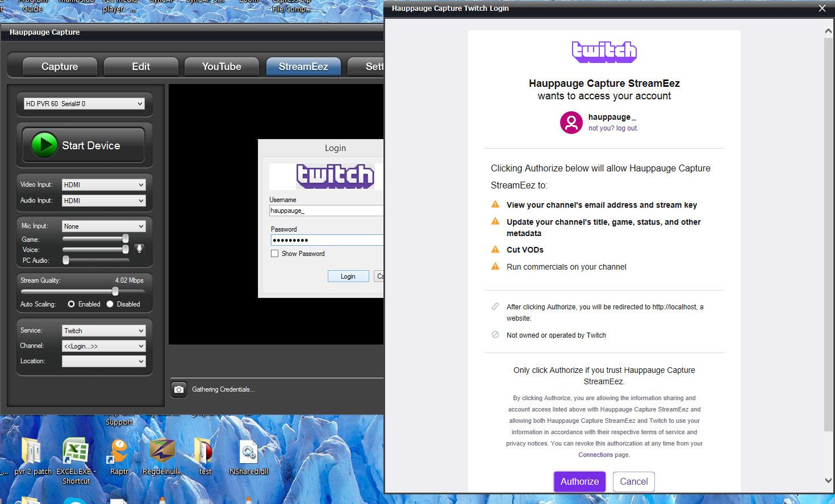The height and width of the screenshot is (504, 835).
Task: Switch to the YouTube tab
Action: pyautogui.click(x=222, y=66)
